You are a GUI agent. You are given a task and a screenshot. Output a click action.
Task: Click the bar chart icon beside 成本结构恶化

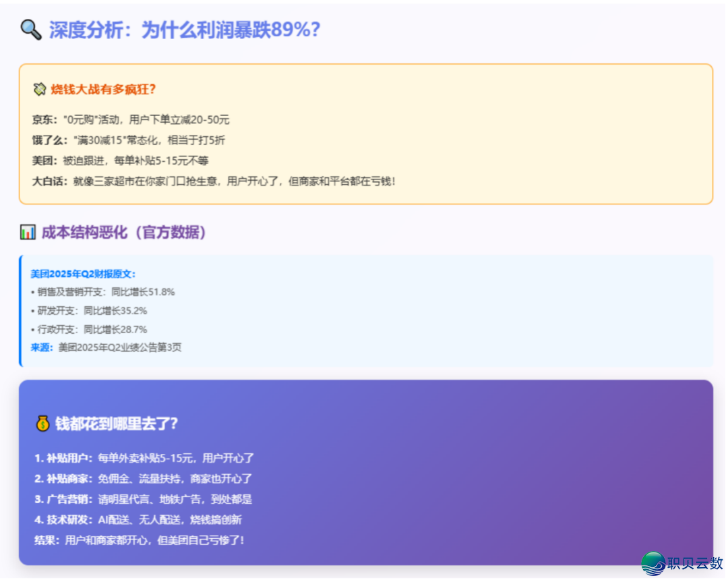pos(28,232)
